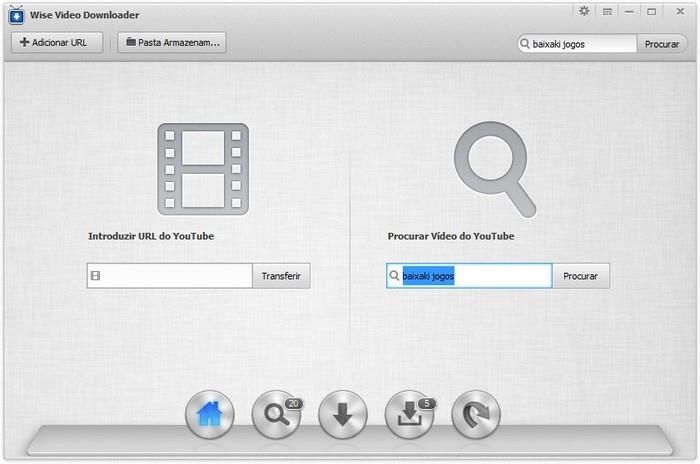Click the Wise Video Downloader title text
This screenshot has height=464, width=700.
click(x=84, y=15)
